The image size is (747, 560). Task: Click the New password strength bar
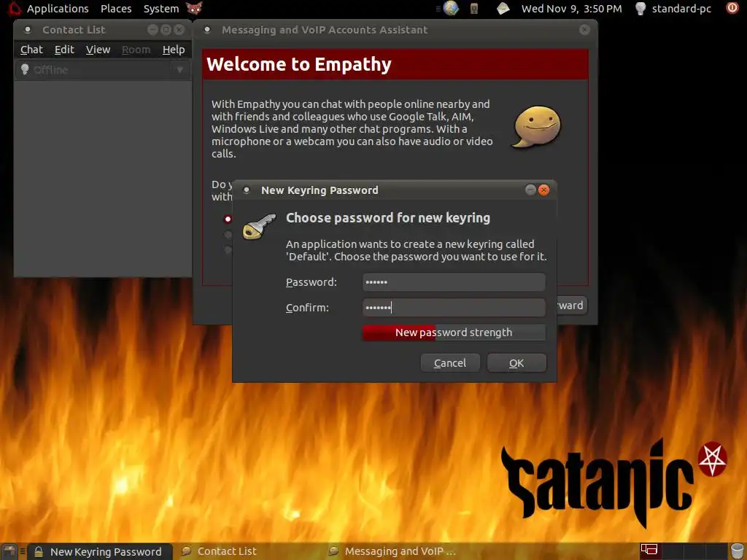coord(454,332)
